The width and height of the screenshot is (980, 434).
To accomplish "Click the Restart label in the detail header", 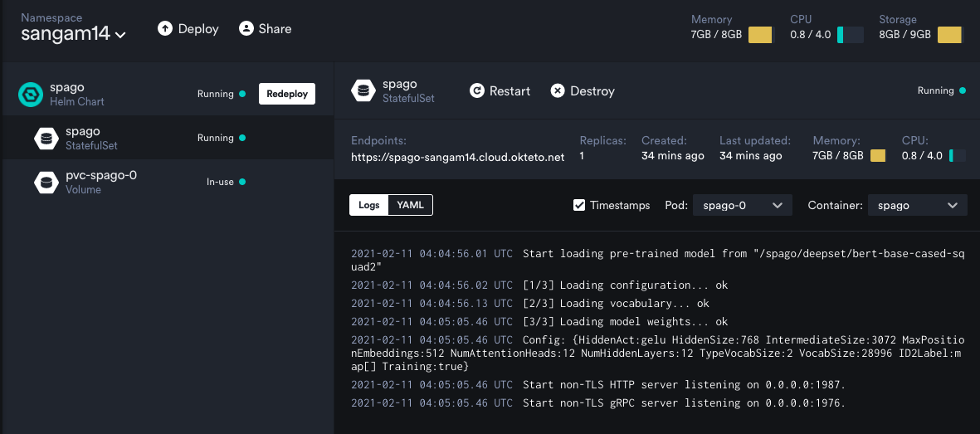I will pyautogui.click(x=510, y=91).
